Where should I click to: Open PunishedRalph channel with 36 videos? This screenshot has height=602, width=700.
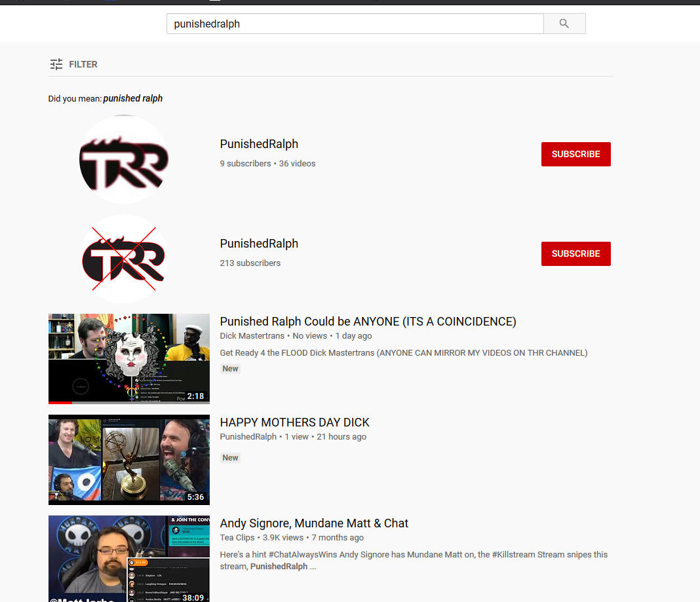click(259, 144)
